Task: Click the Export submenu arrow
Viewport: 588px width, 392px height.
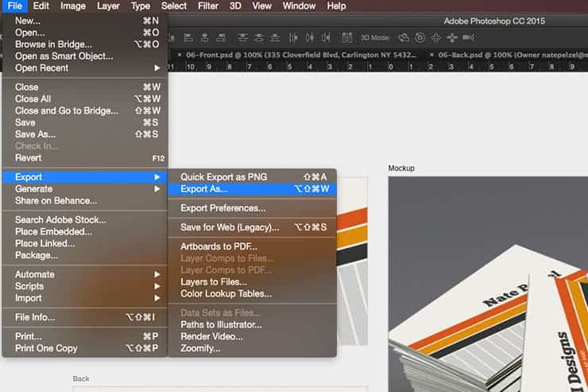Action: pos(157,177)
